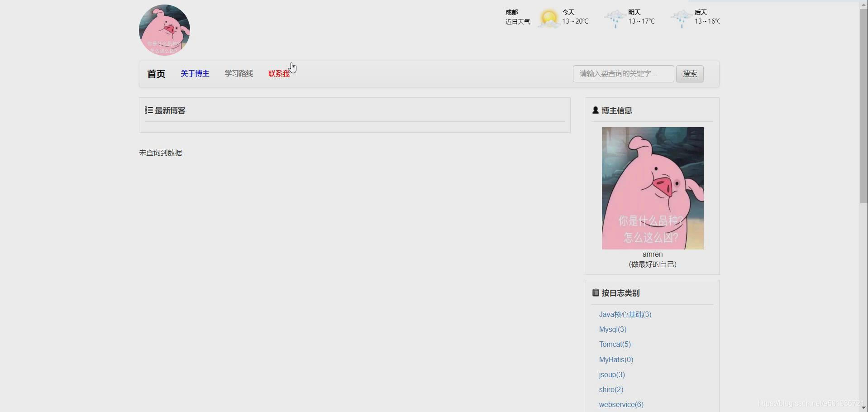Image resolution: width=868 pixels, height=412 pixels.
Task: Open the Mysql(3) category link
Action: pos(612,329)
